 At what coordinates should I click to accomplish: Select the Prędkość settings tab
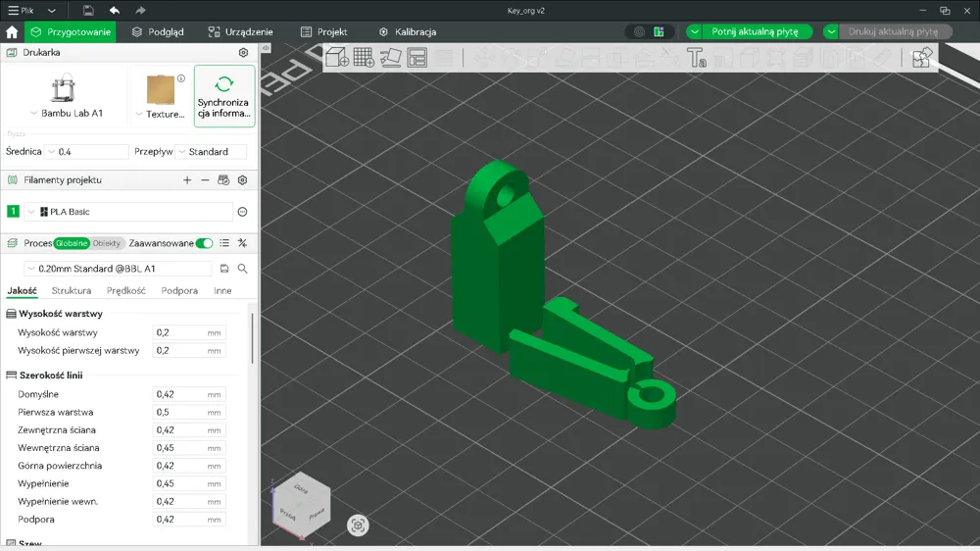[x=126, y=291]
